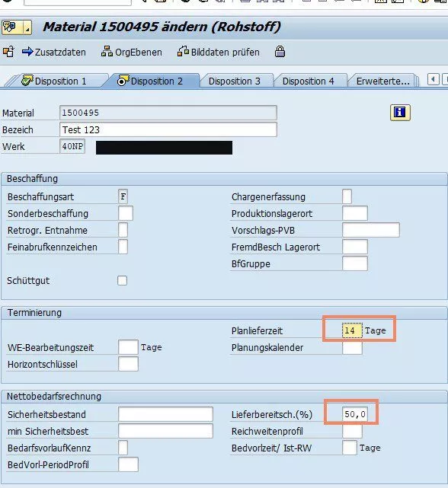This screenshot has width=448, height=488.
Task: Open the Disposition 3 tab
Action: [x=234, y=81]
